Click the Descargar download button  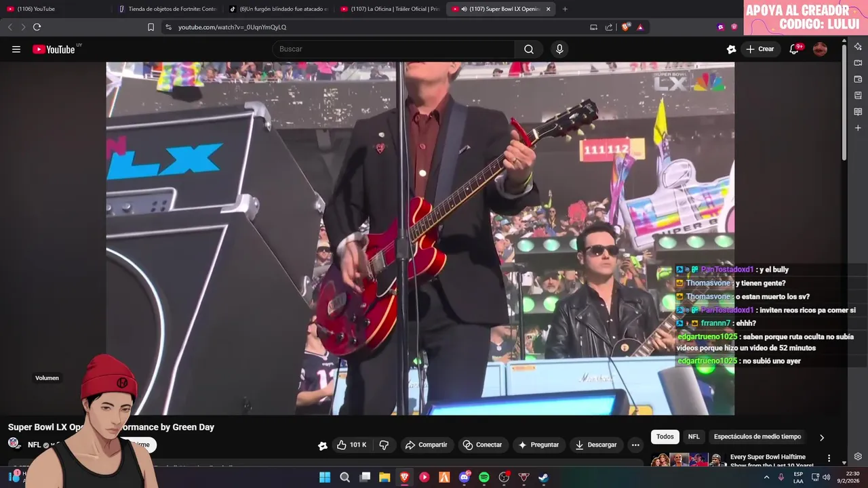click(595, 445)
